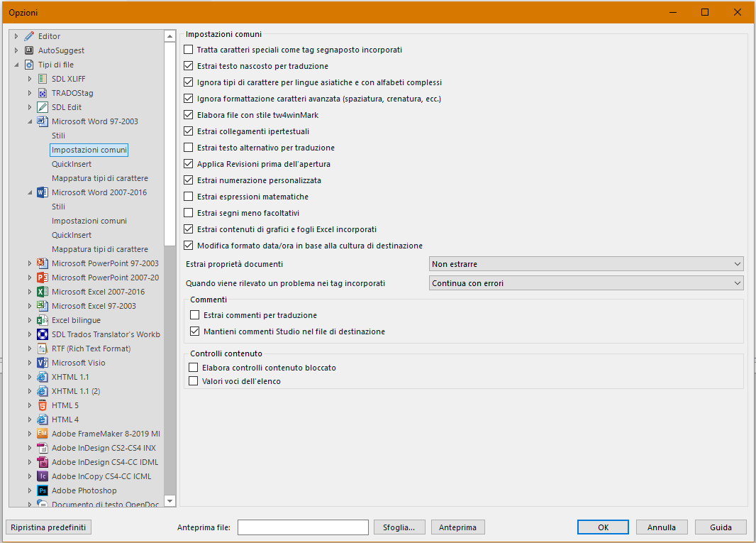Screen dimensions: 756x543
Task: Toggle Applica Revisioni prima dell'apertura
Action: 189,164
